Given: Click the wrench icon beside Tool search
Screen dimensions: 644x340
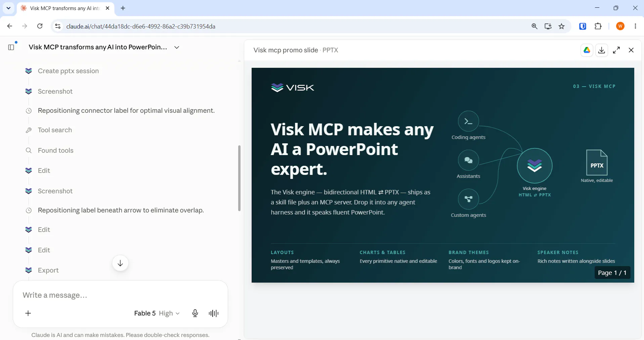Looking at the screenshot, I should (x=29, y=130).
